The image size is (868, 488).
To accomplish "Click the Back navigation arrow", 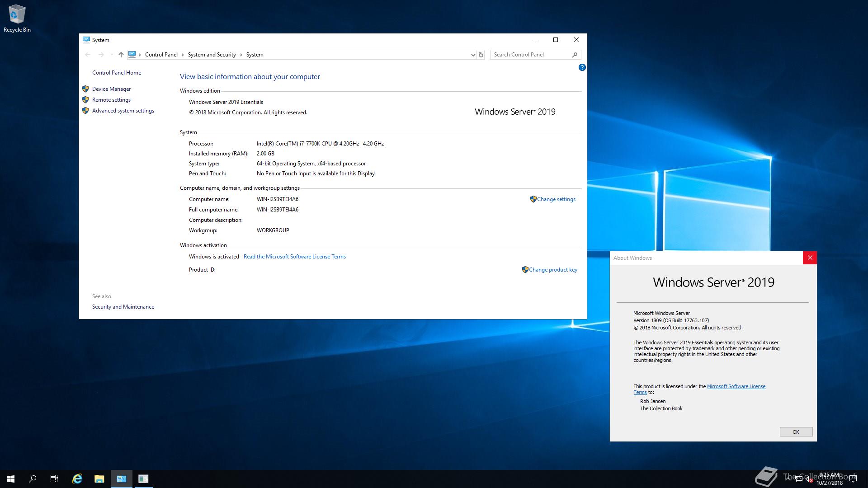I will point(88,55).
